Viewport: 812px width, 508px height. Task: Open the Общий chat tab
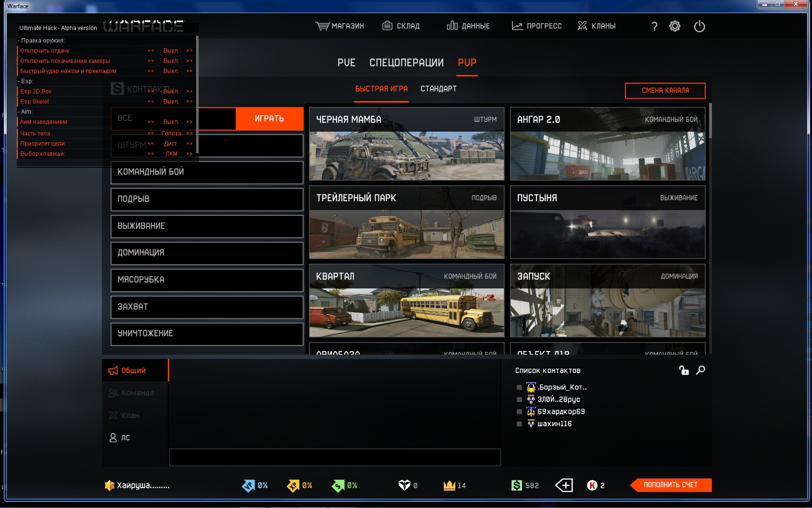click(x=135, y=371)
